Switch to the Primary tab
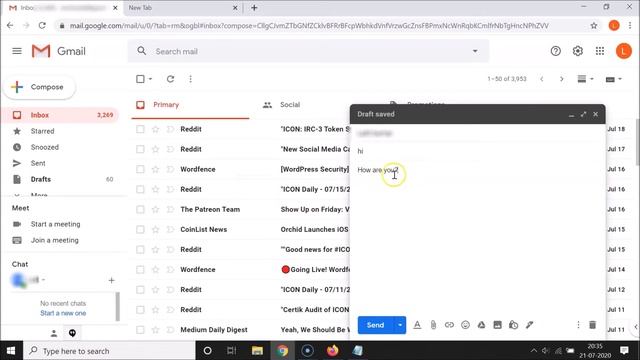The height and width of the screenshot is (360, 640). pos(190,105)
